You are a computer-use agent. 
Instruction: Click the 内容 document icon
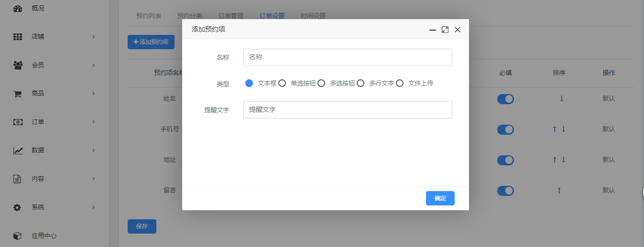coord(18,179)
